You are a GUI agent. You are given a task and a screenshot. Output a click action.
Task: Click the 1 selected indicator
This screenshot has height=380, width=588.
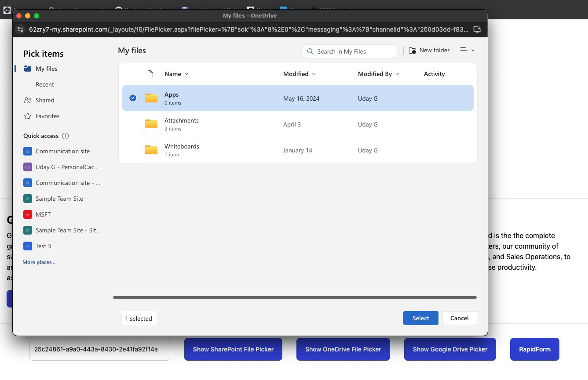(139, 318)
